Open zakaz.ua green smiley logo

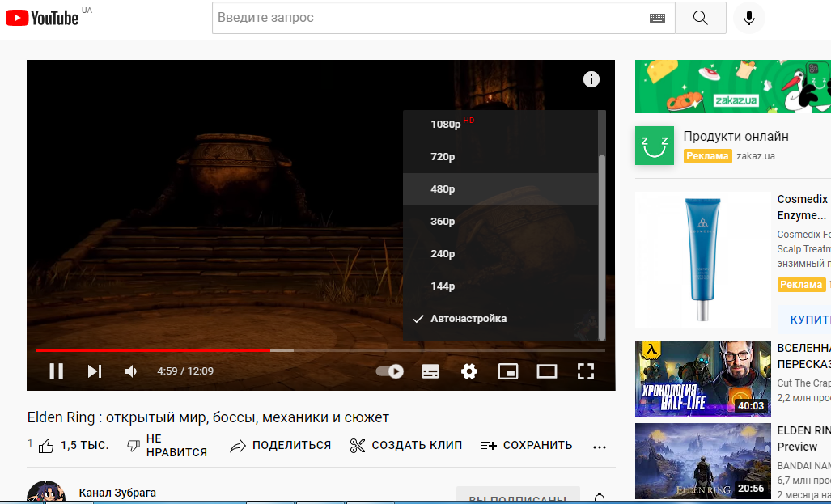tap(655, 145)
